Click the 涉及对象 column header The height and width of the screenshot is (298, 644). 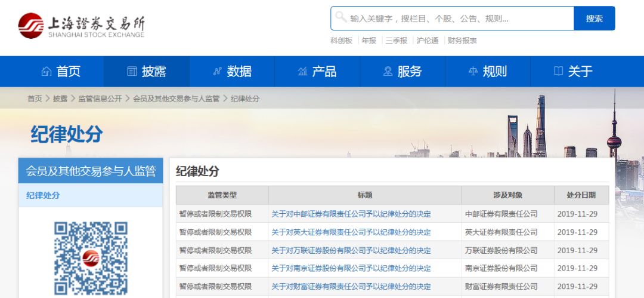(508, 195)
